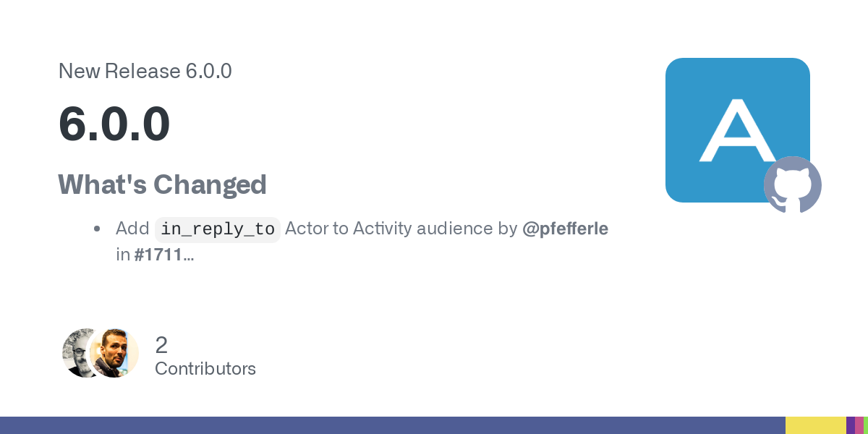Image resolution: width=868 pixels, height=434 pixels.
Task: Click the 'What's Changed' heading
Action: click(162, 184)
